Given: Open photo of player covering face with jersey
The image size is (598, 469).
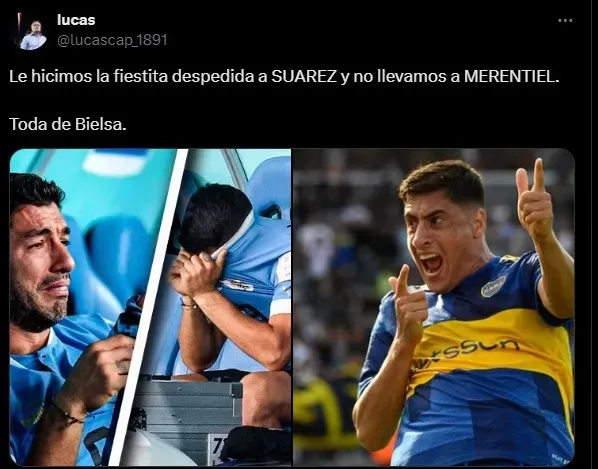Looking at the screenshot, I should coord(221,307).
